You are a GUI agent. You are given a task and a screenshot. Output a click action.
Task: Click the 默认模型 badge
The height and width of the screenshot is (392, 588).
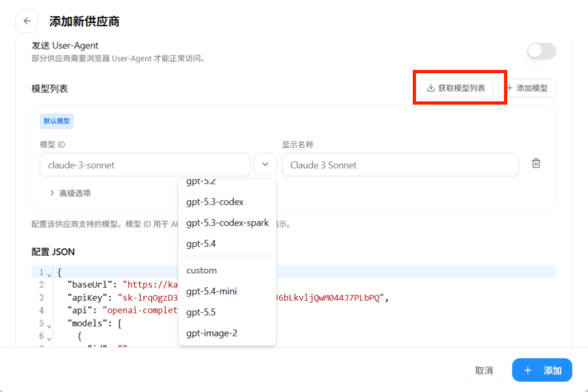click(x=56, y=121)
